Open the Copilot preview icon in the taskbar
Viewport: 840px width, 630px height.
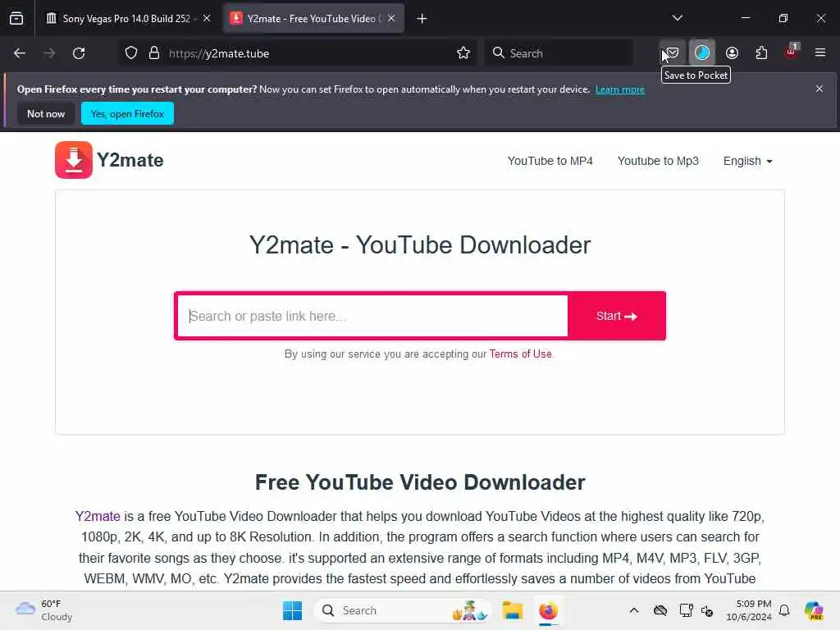814,610
